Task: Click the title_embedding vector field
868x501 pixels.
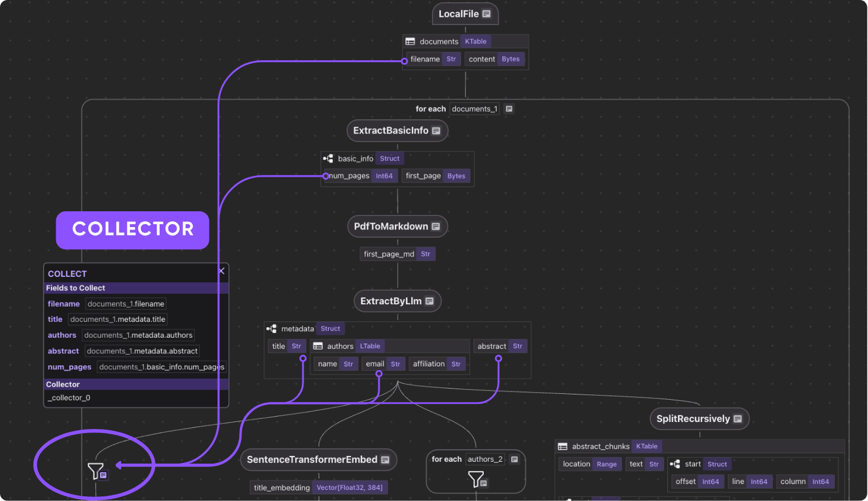Action: [x=318, y=488]
